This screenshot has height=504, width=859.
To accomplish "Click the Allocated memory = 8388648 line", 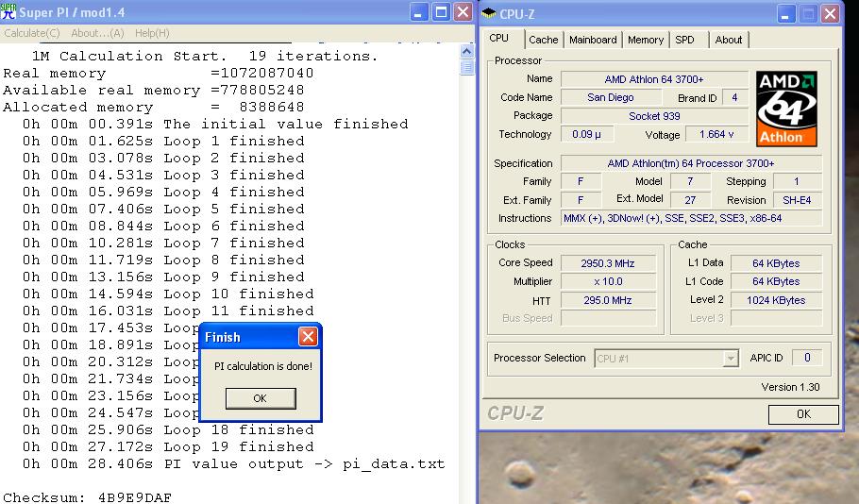I will click(153, 107).
